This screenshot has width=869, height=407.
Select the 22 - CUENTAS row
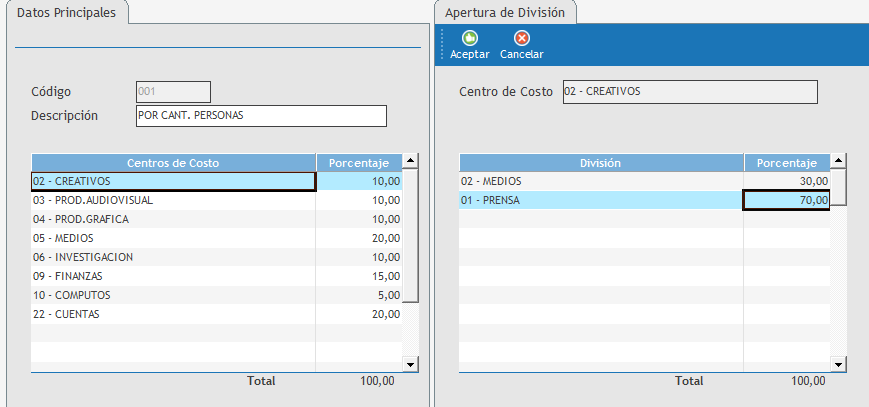173,314
